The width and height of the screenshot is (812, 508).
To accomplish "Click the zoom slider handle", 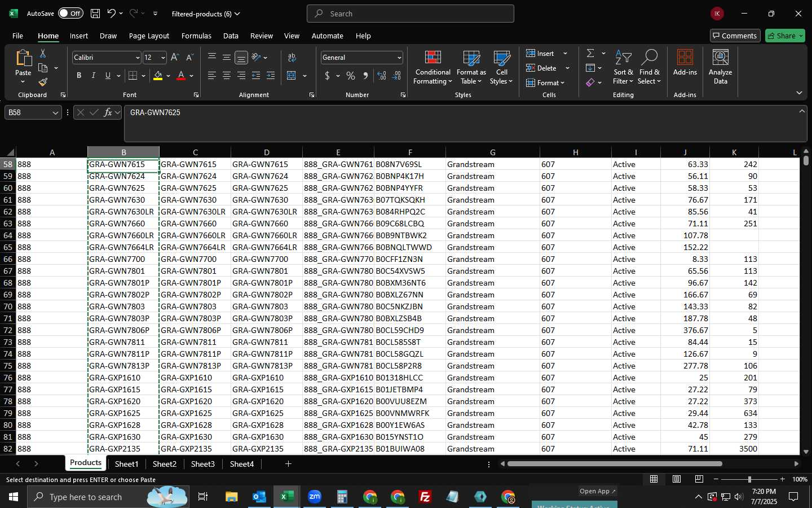I will pyautogui.click(x=749, y=479).
